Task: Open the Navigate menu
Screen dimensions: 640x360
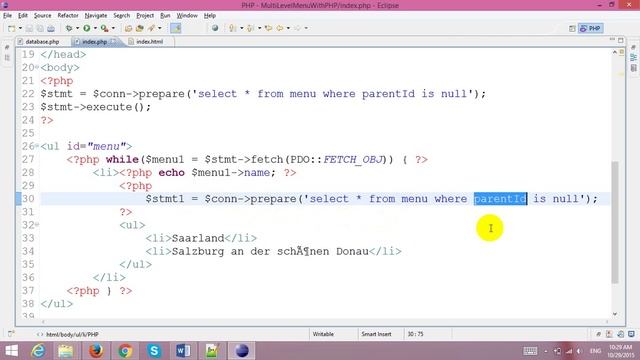Action: (x=96, y=16)
